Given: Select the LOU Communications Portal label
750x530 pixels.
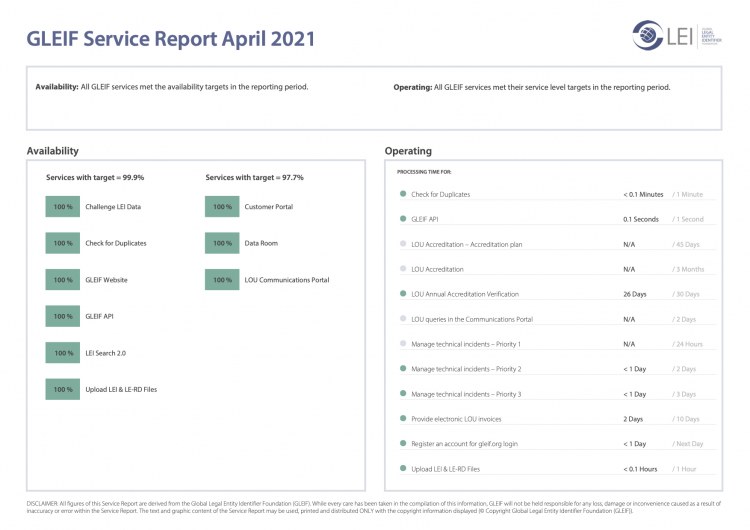Looking at the screenshot, I should (286, 280).
